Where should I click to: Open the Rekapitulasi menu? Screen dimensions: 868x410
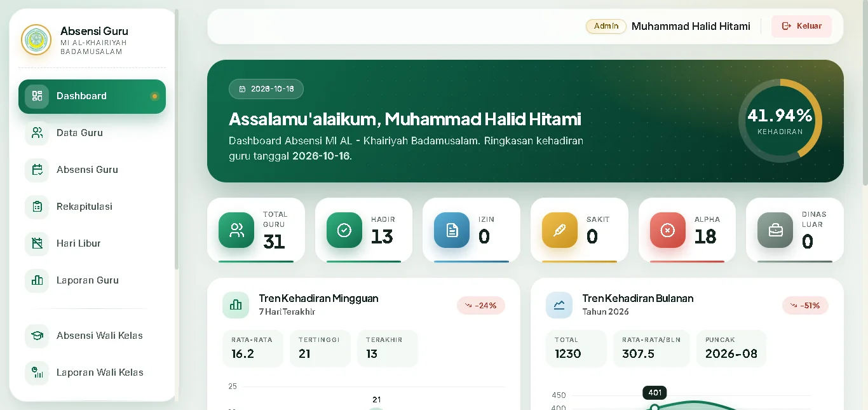pos(92,207)
